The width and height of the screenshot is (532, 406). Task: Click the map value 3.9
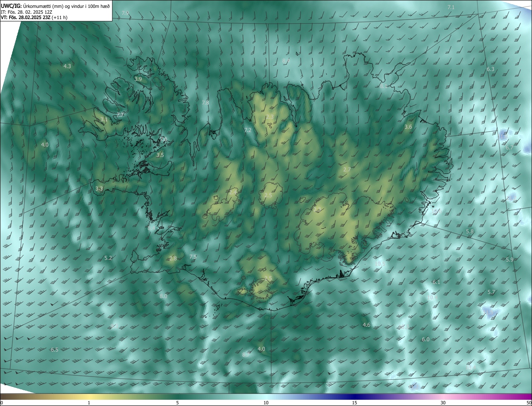(138, 79)
